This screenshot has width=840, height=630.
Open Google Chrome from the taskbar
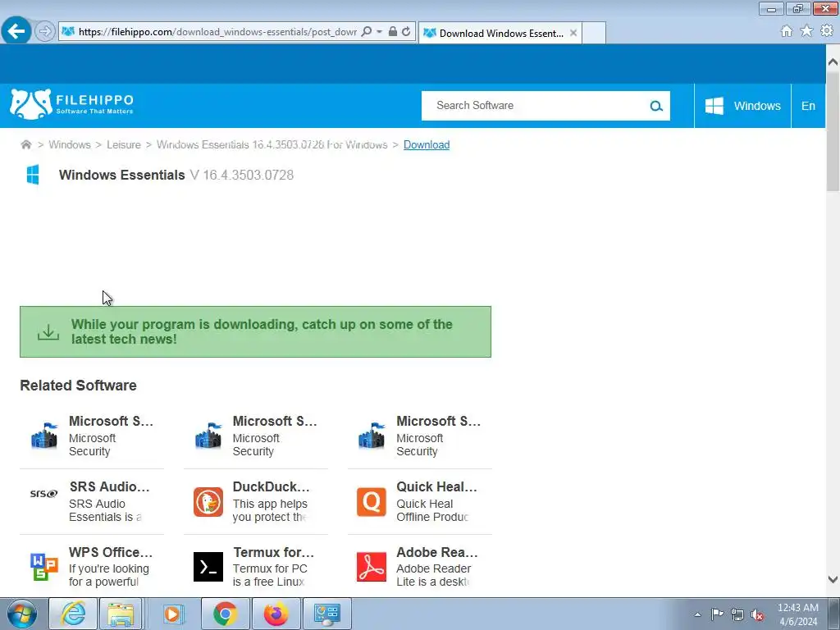225,614
